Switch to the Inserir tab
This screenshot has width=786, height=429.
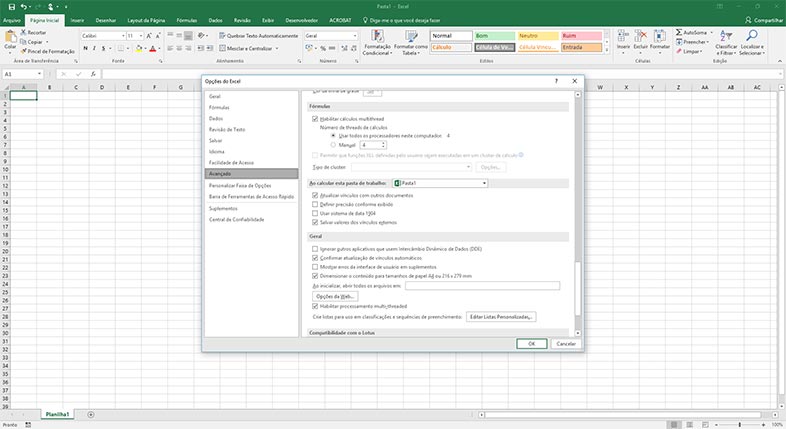(x=77, y=20)
